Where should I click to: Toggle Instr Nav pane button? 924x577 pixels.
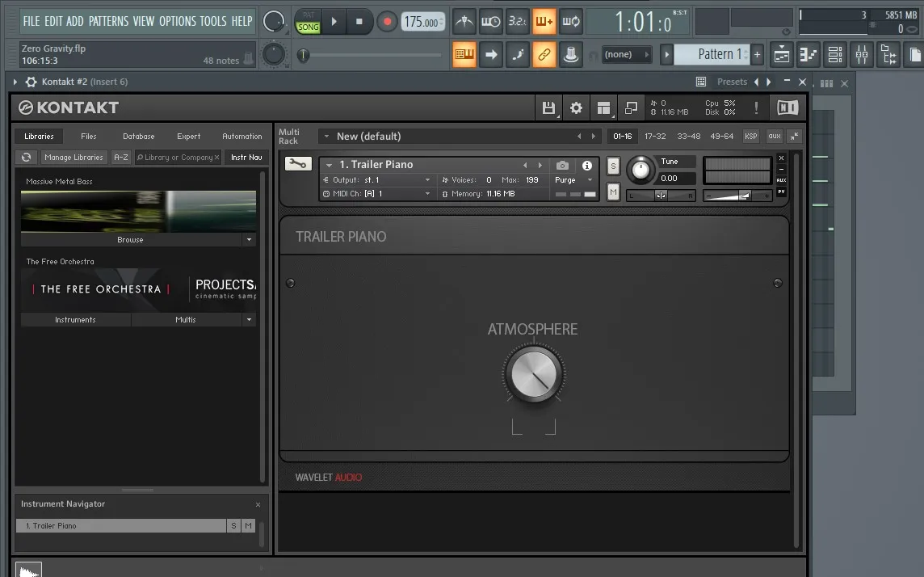click(246, 158)
